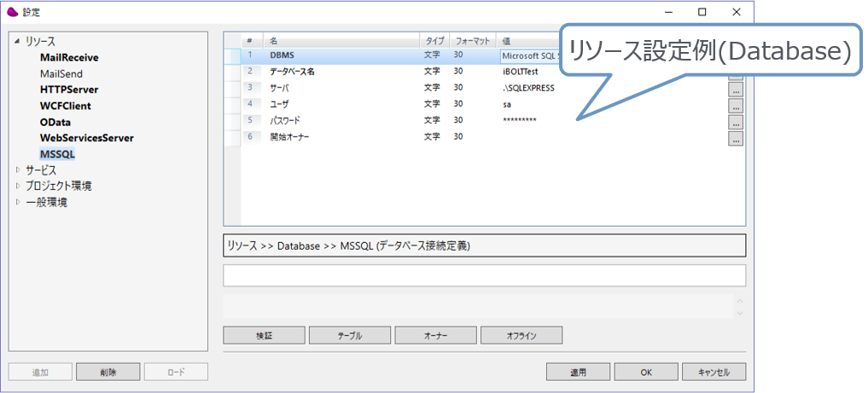Collapse the リソース tree node

(x=17, y=41)
